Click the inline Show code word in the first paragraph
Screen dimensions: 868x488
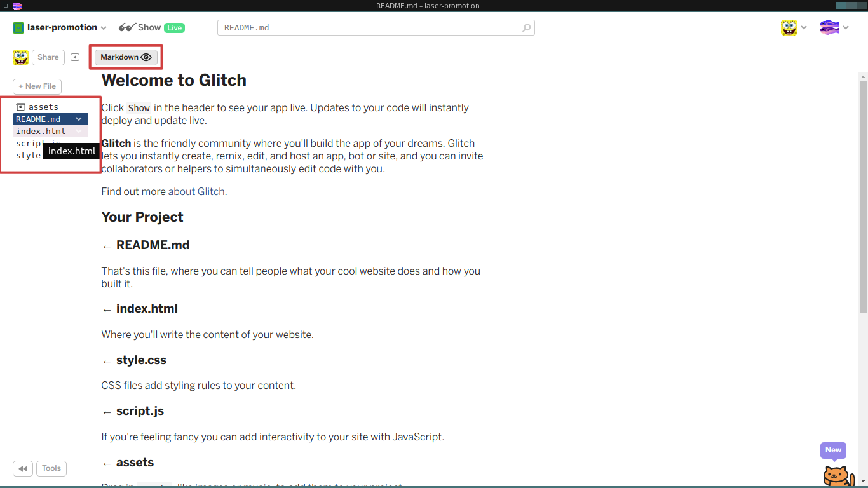pyautogui.click(x=139, y=108)
